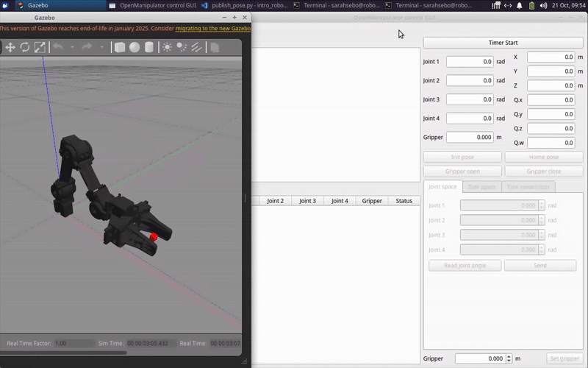Screen dimensions: 588x368
Task: Click the battery icon in system tray
Action: click(x=531, y=5)
